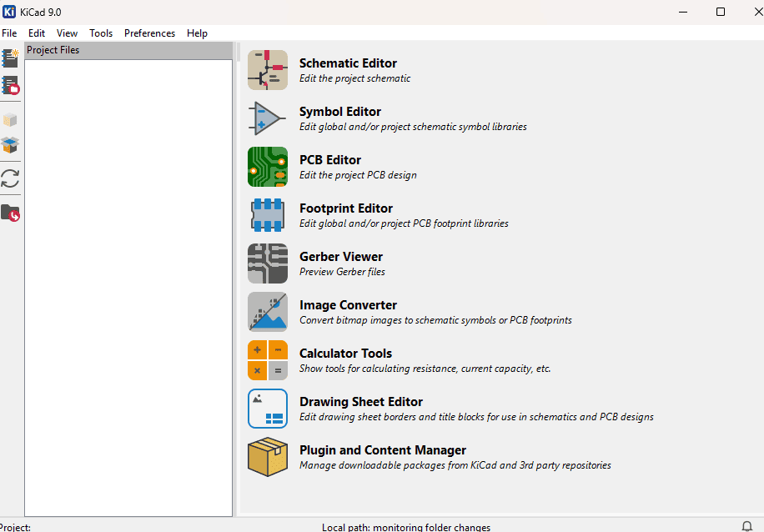Click the 'Local path: monitoring folder changes' status text

point(406,527)
